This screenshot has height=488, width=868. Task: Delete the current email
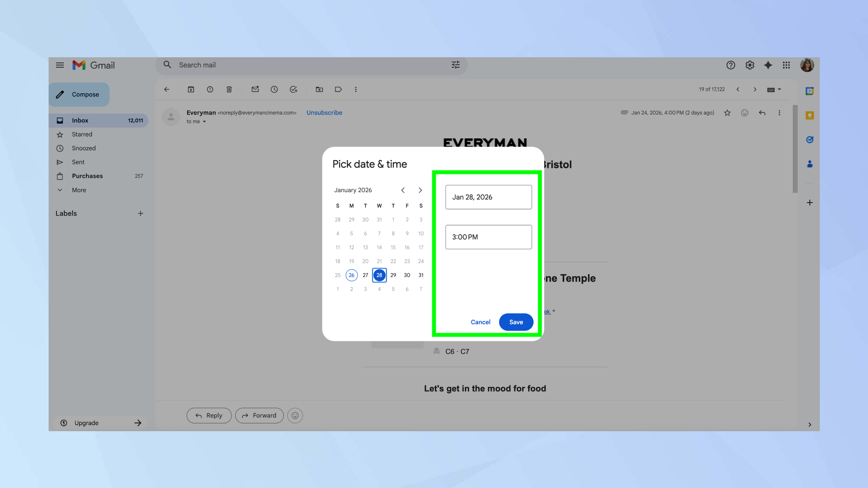pyautogui.click(x=229, y=89)
